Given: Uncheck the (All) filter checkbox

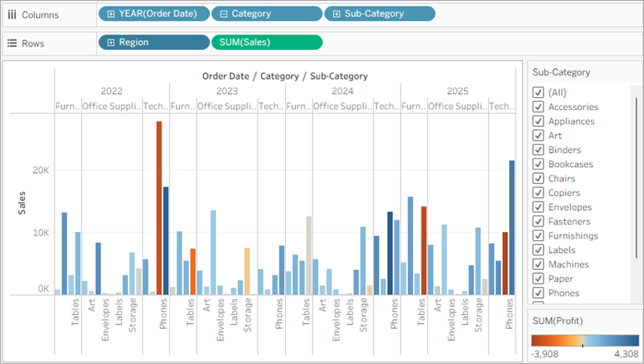Looking at the screenshot, I should click(x=538, y=92).
